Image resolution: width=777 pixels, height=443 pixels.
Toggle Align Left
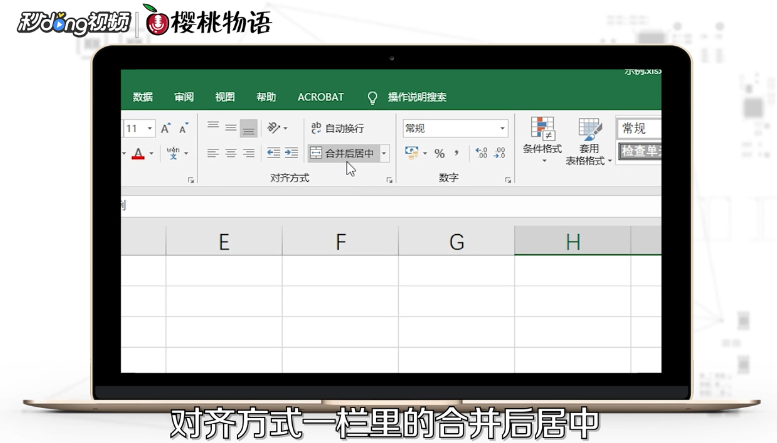click(x=213, y=153)
